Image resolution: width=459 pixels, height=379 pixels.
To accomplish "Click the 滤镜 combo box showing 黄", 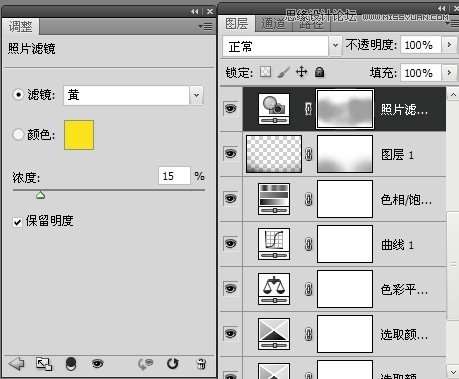I will (x=133, y=95).
